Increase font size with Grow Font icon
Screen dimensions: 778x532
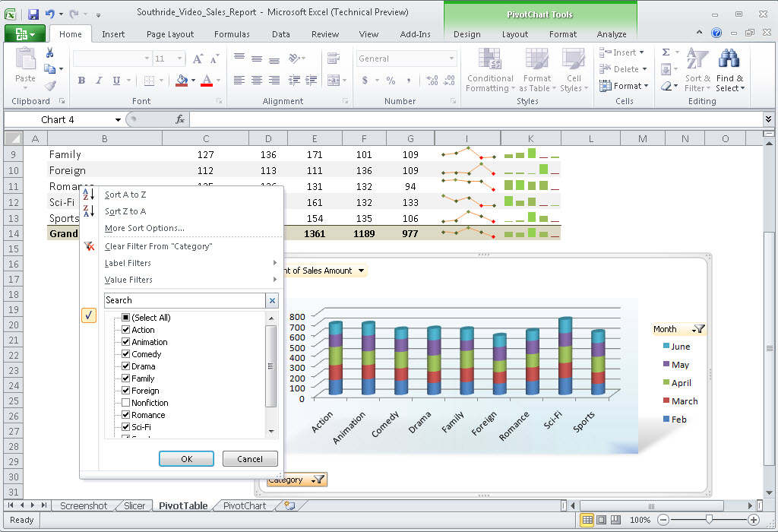tap(197, 59)
